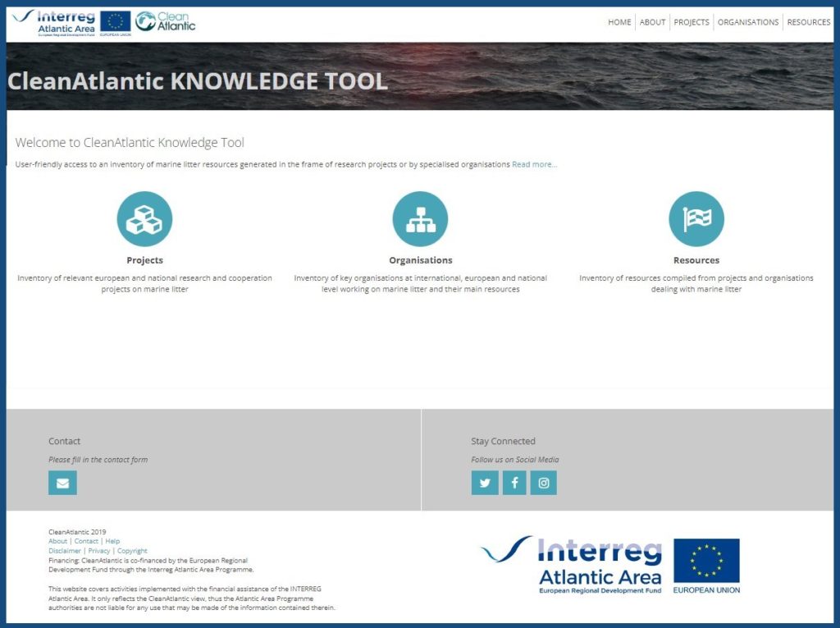
Task: Click the footer Interreg Atlantic Area logo
Action: (572, 565)
